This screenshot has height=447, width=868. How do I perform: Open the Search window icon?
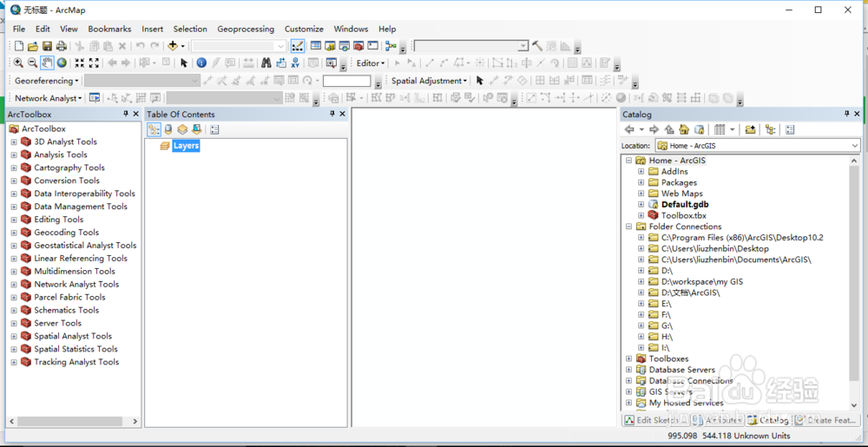click(x=345, y=46)
